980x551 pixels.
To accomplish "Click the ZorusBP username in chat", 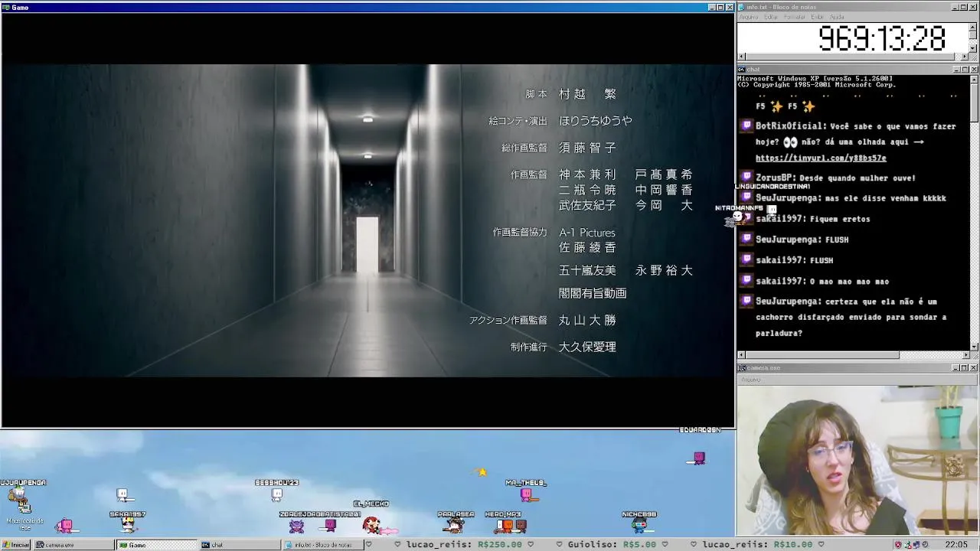I will (x=774, y=178).
